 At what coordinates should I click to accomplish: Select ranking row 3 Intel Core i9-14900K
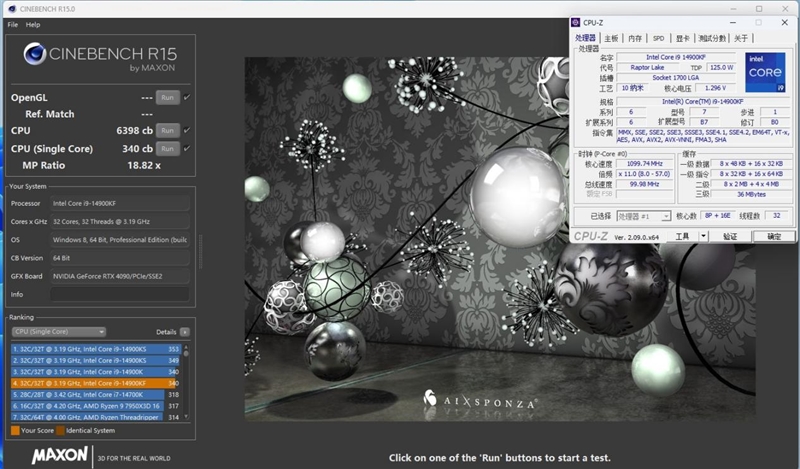click(95, 372)
